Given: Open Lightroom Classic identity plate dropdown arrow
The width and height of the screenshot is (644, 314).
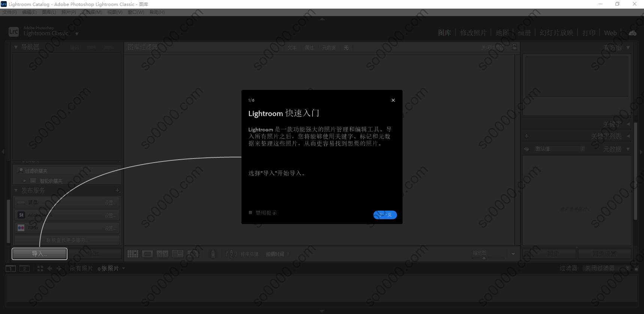Looking at the screenshot, I should [x=77, y=34].
